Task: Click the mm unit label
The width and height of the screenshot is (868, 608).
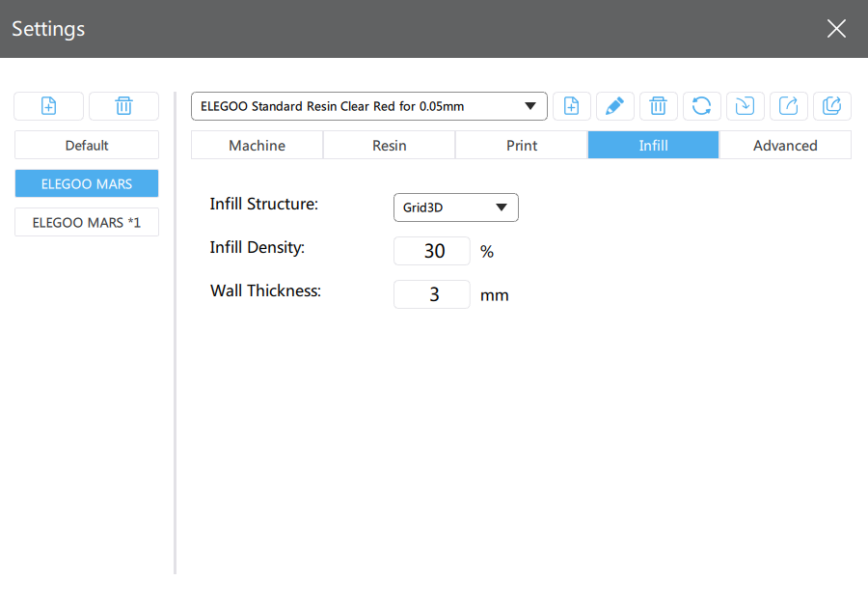Action: 495,295
